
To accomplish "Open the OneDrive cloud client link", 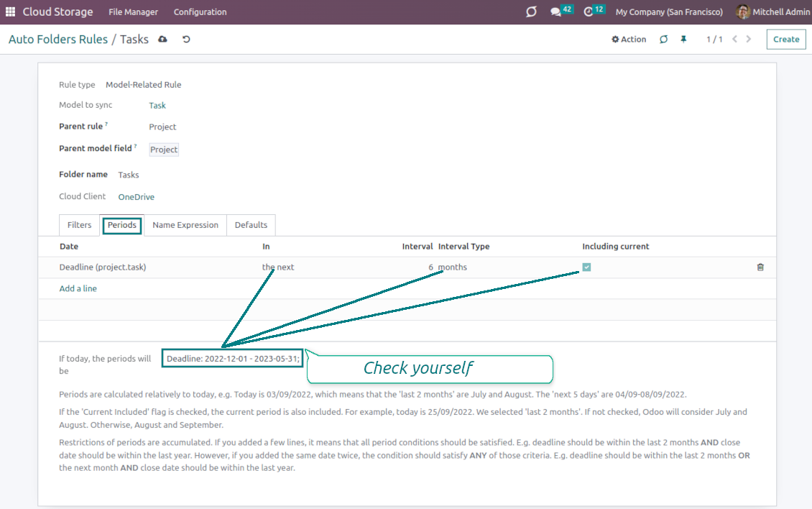I will [137, 197].
